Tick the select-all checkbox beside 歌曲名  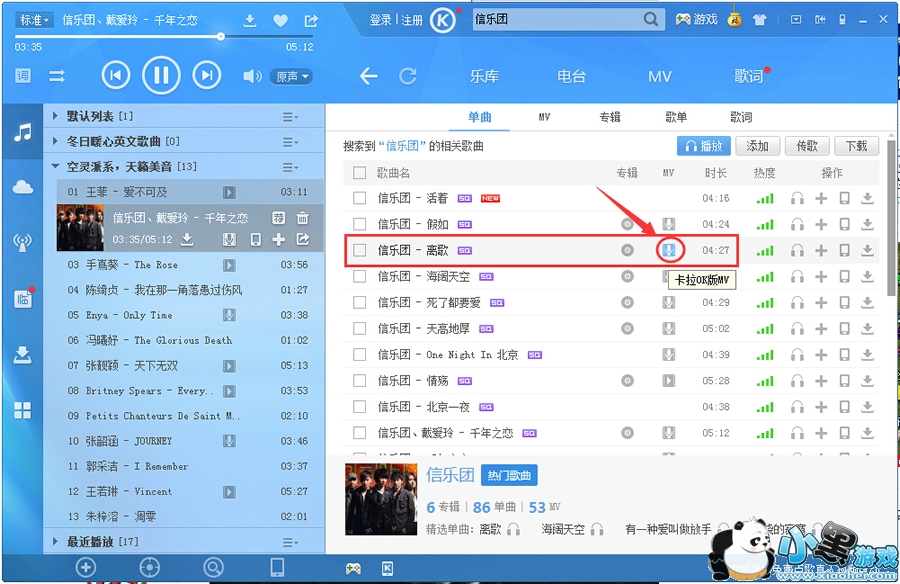click(x=360, y=172)
